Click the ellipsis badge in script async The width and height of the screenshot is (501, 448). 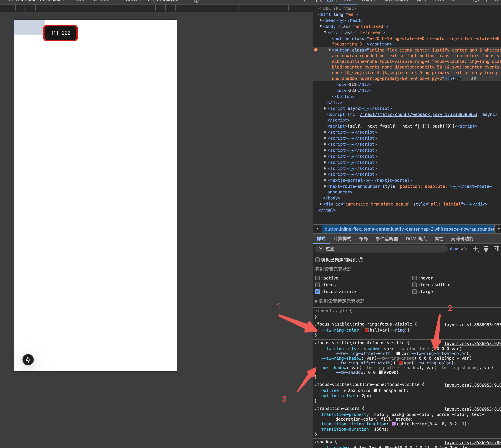pyautogui.click(x=366, y=109)
